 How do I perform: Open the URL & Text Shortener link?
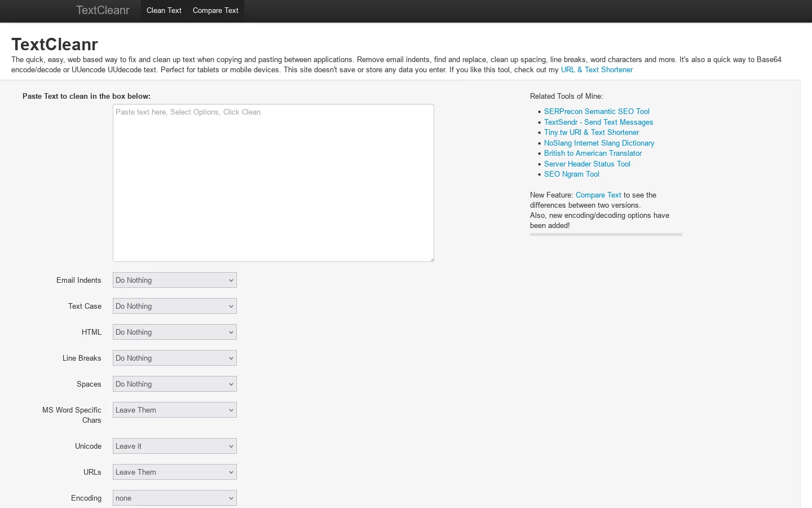pos(597,70)
